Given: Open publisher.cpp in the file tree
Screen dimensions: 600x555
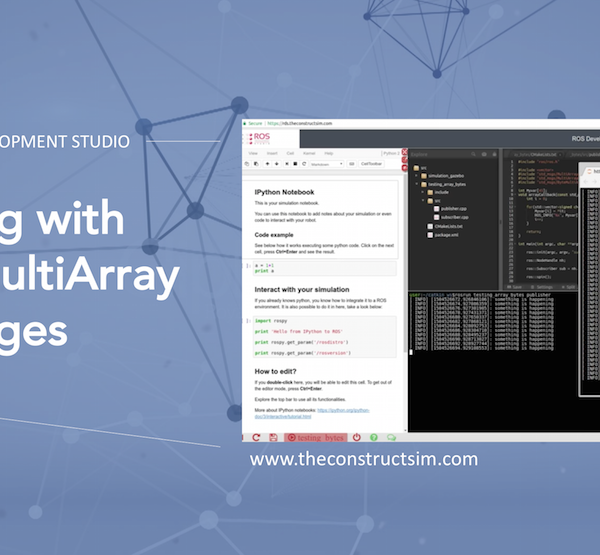Looking at the screenshot, I should [451, 209].
